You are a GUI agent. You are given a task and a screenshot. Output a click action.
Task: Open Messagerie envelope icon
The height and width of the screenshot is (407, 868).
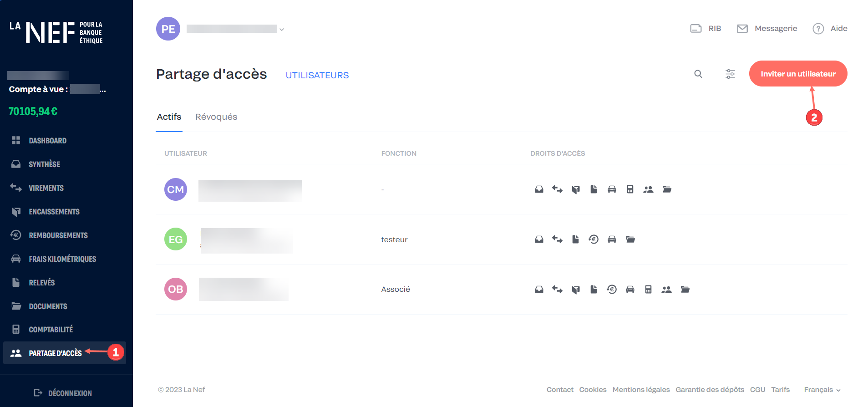tap(742, 29)
